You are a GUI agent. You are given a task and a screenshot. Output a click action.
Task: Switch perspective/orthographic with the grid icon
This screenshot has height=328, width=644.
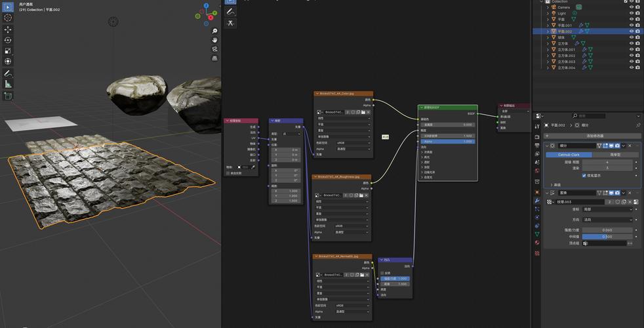coord(214,58)
